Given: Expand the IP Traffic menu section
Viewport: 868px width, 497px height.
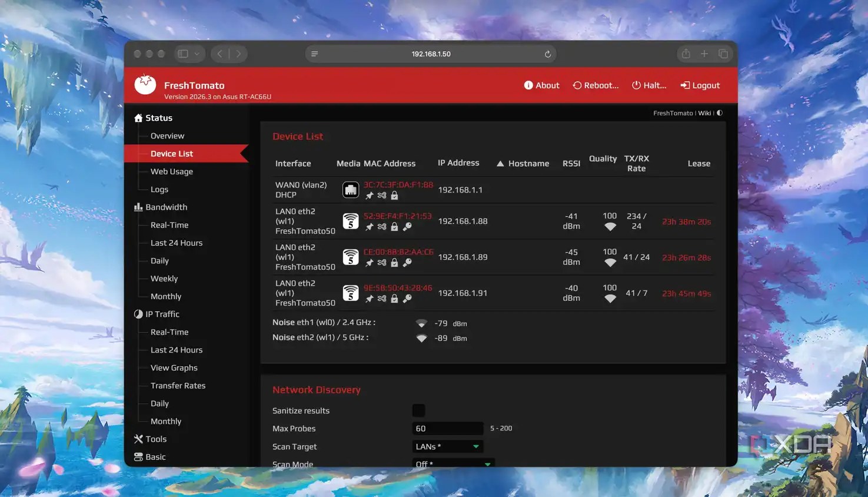Looking at the screenshot, I should point(157,314).
